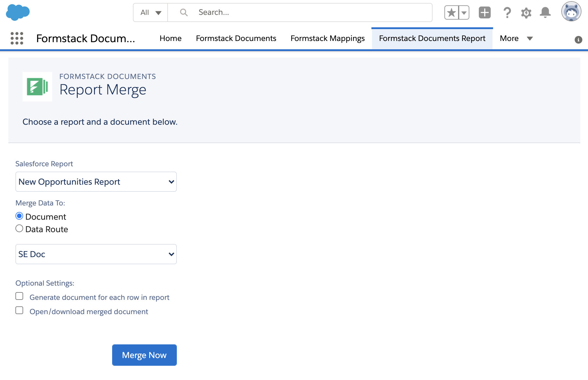Open the favorites star icon
This screenshot has height=380, width=588.
click(451, 12)
